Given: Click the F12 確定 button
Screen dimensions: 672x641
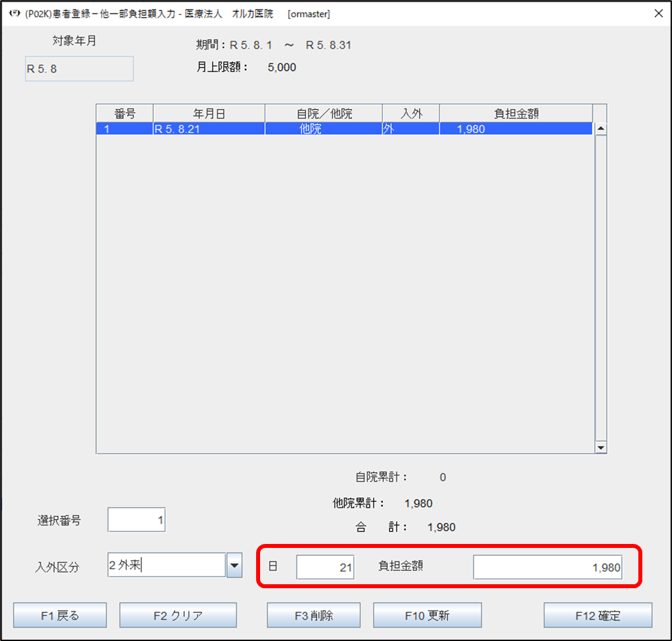Looking at the screenshot, I should pos(598,615).
